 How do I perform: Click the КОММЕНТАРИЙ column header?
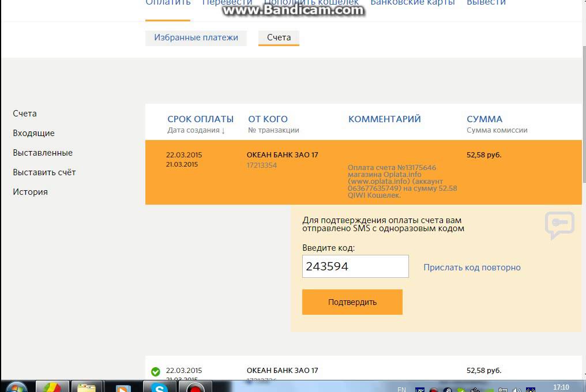click(385, 119)
